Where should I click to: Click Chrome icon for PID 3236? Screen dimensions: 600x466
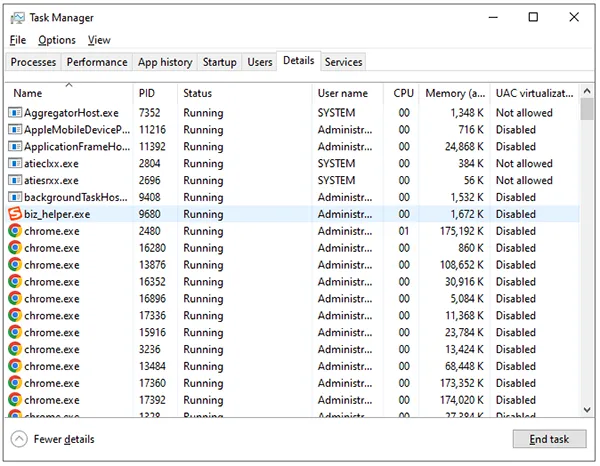(15, 349)
